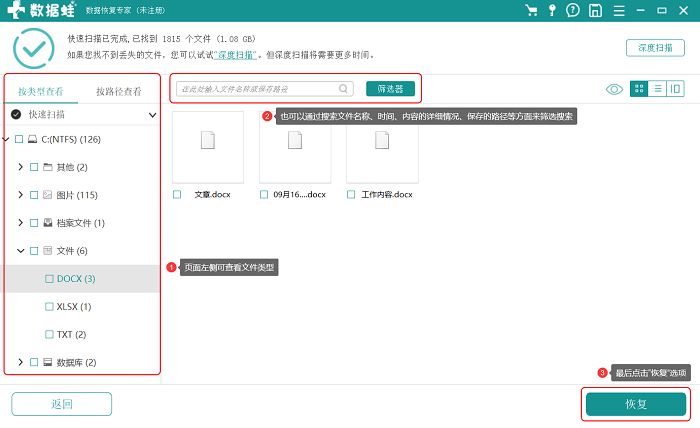
Task: Select the 图片 (115) label
Action: [77, 195]
